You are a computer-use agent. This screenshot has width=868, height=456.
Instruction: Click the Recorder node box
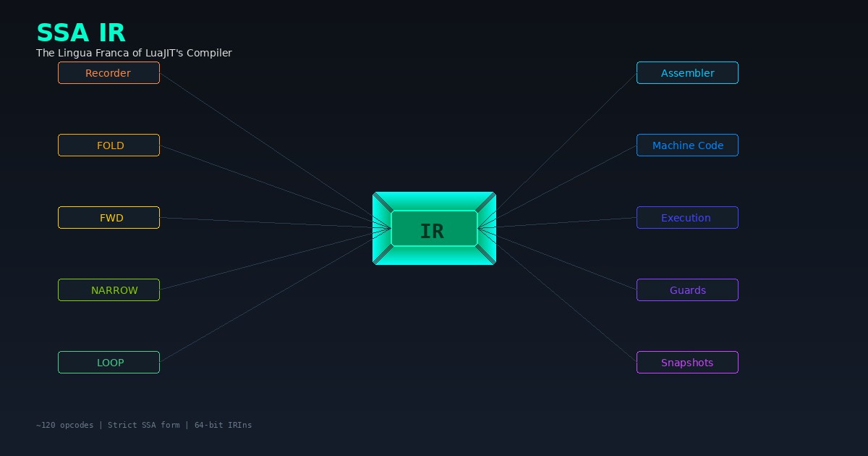[109, 73]
